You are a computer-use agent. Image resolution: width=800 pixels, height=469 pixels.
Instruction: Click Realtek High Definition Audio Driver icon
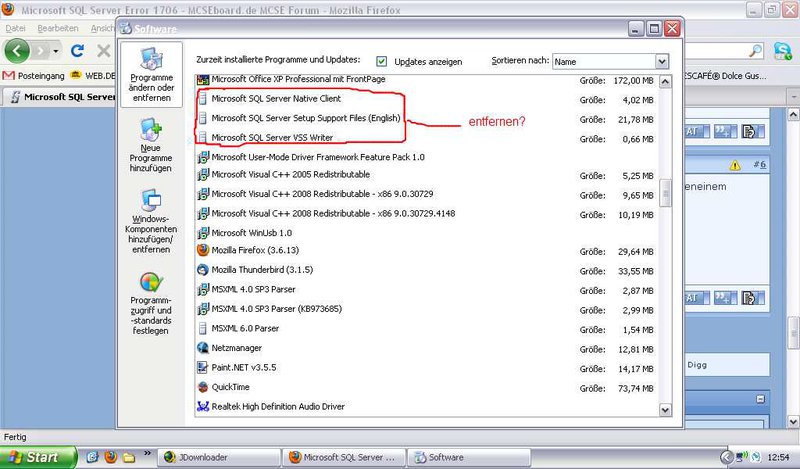tap(203, 407)
